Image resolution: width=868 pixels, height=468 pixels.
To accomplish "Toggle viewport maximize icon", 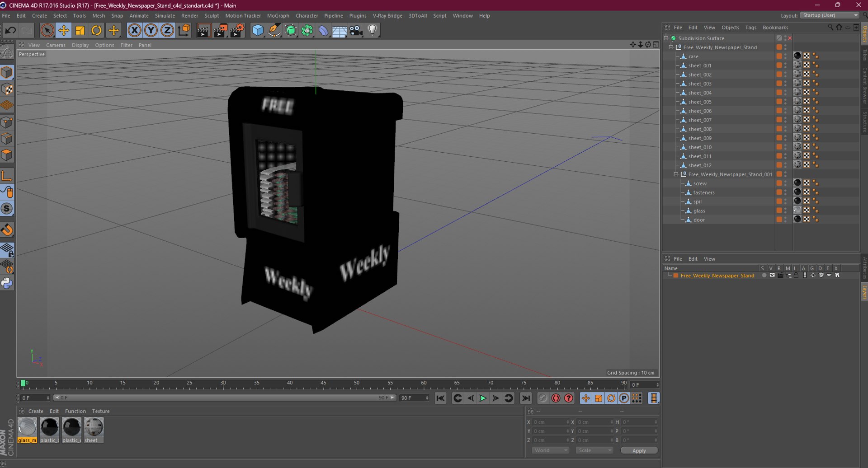I will tap(656, 45).
